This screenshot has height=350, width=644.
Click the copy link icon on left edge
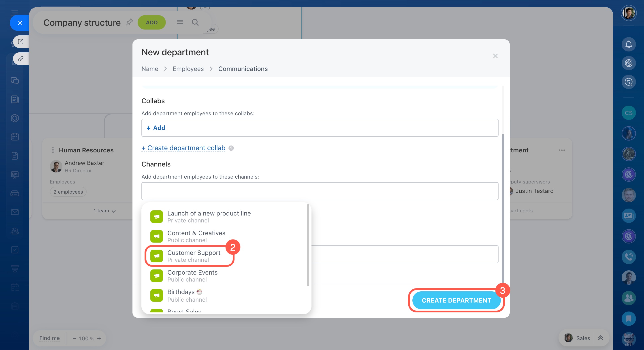(x=21, y=58)
